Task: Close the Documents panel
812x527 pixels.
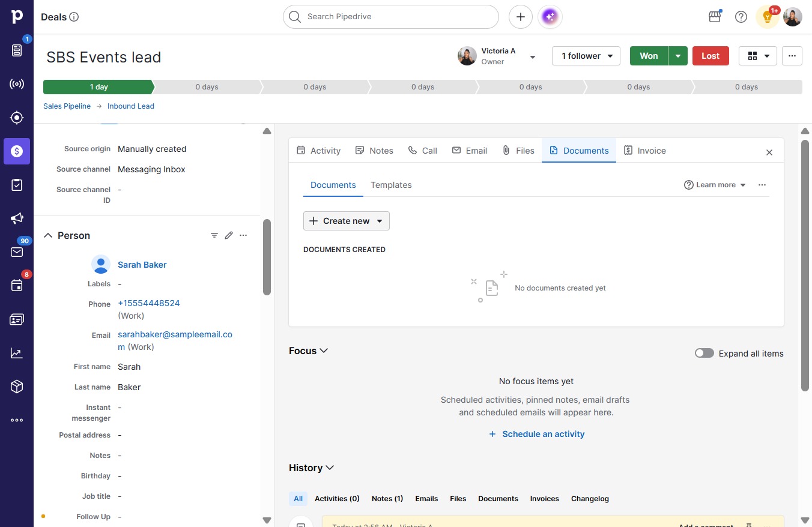Action: (x=769, y=152)
